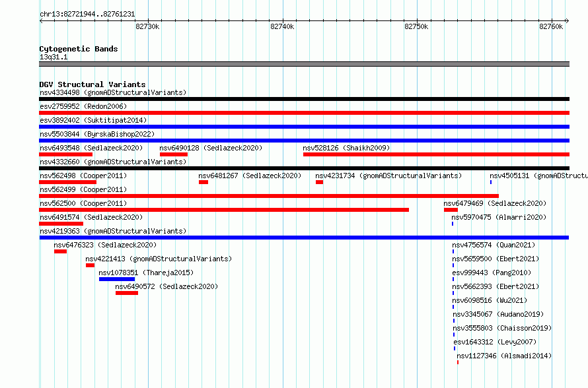Click the red bar under nsv6491574
The image size is (588, 388).
pos(61,224)
